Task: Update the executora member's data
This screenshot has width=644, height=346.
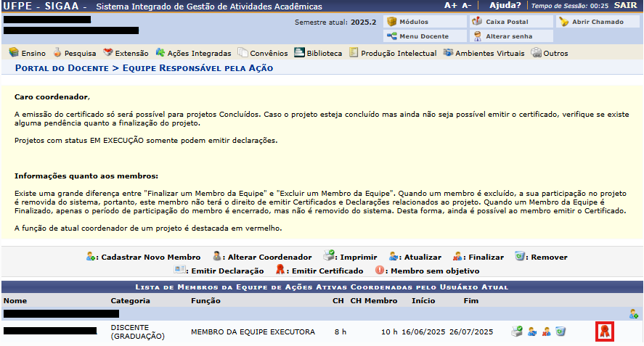Action: coord(532,331)
